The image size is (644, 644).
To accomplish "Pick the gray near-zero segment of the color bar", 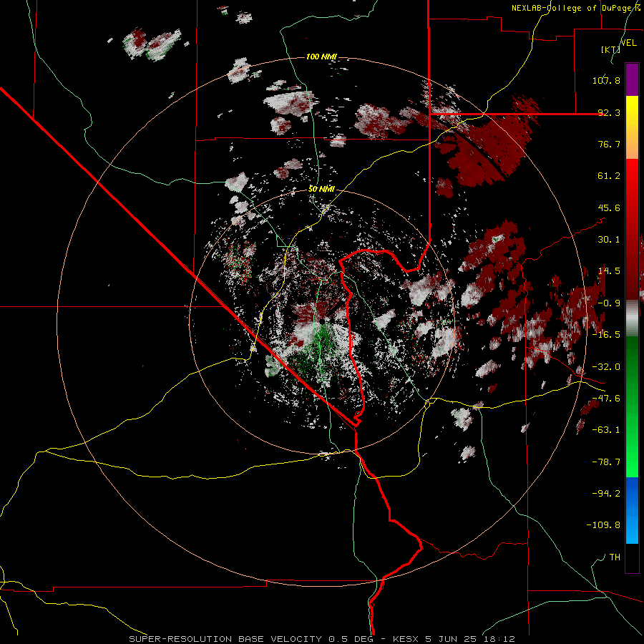I will click(632, 318).
